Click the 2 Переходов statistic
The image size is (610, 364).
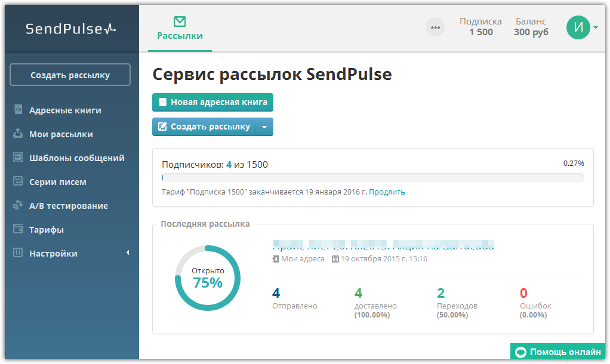(x=457, y=303)
